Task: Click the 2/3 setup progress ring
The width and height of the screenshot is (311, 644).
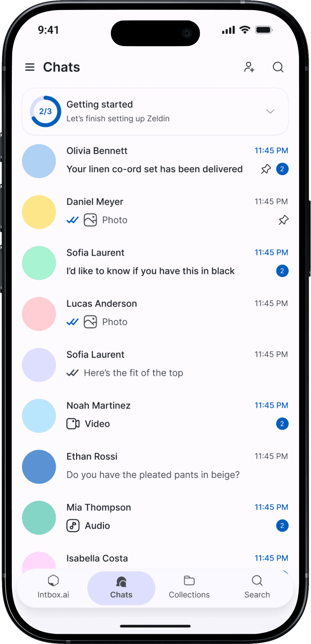Action: 45,111
